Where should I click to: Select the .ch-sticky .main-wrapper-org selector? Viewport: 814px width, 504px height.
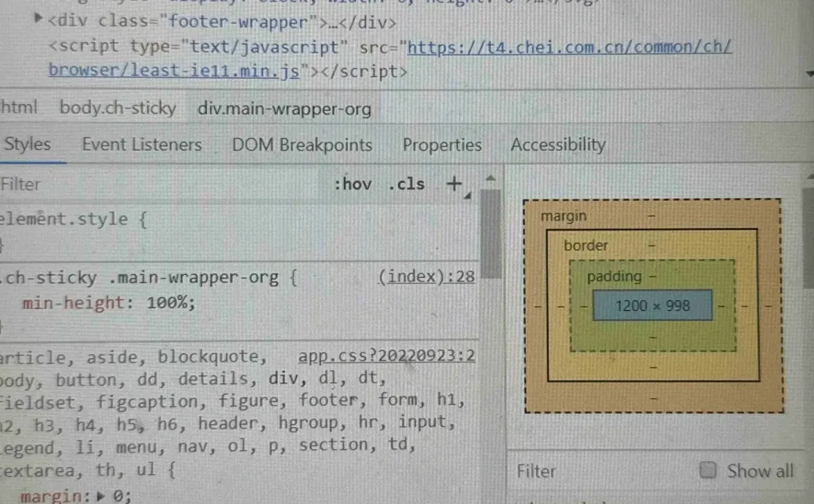click(x=140, y=278)
